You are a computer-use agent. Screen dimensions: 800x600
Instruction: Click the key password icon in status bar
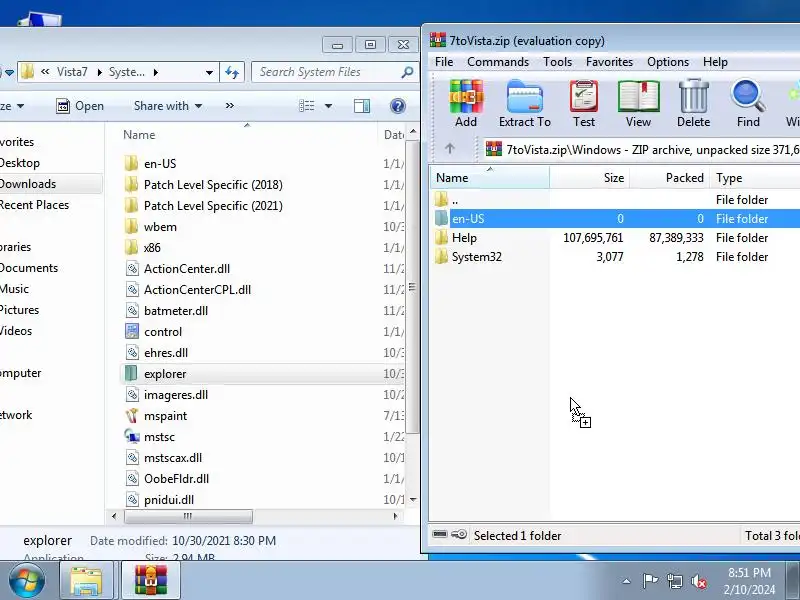click(459, 534)
